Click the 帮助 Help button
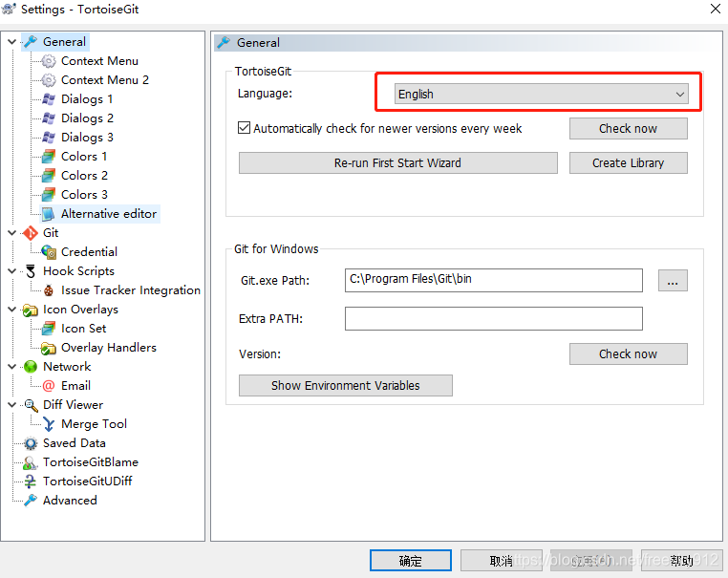 (681, 561)
